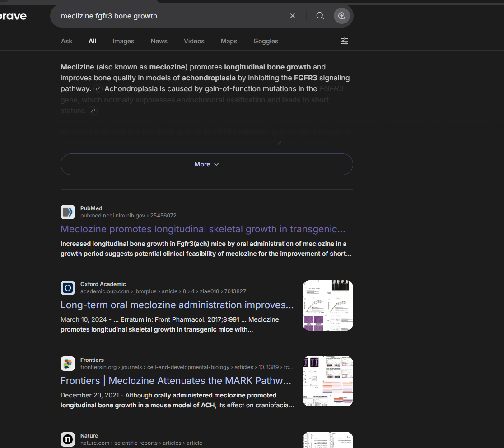
Task: Open the AI answer icon in search bar
Action: [x=342, y=16]
